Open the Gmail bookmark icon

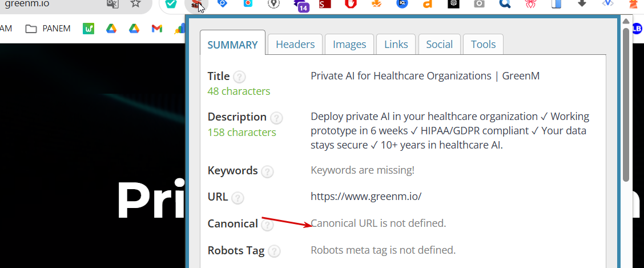156,29
